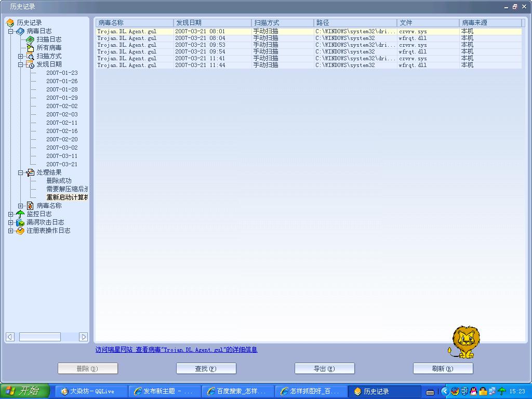532x399 pixels.
Task: Click the Rising lion mascot
Action: tap(464, 342)
